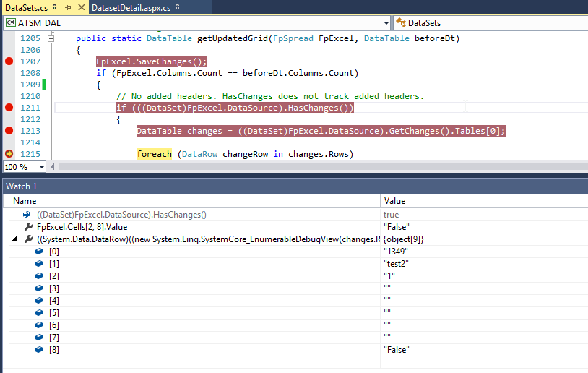The image size is (588, 373).
Task: Click the refresh icon on HasChanges() watch
Action: coord(27,215)
